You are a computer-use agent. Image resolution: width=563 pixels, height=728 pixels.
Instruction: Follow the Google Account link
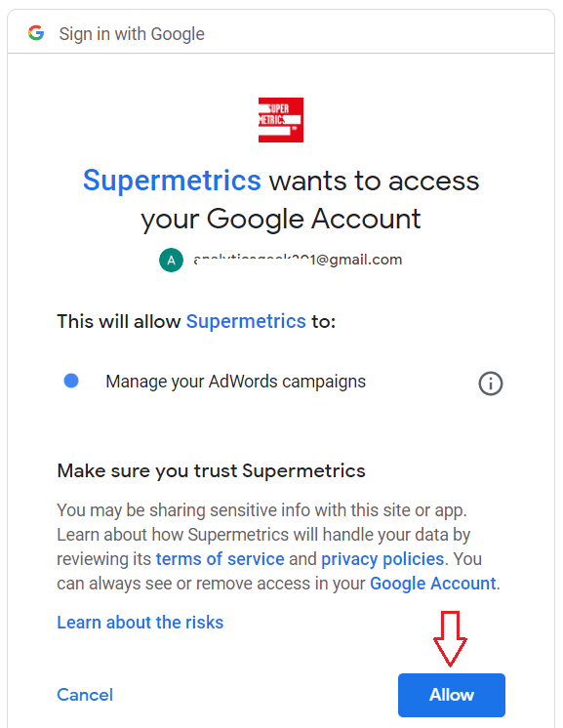click(x=433, y=584)
